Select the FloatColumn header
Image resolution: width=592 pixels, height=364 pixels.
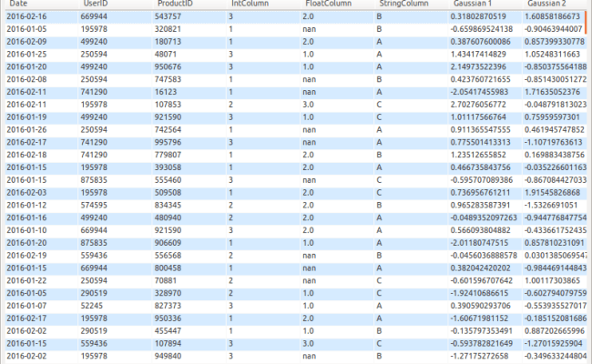328,4
